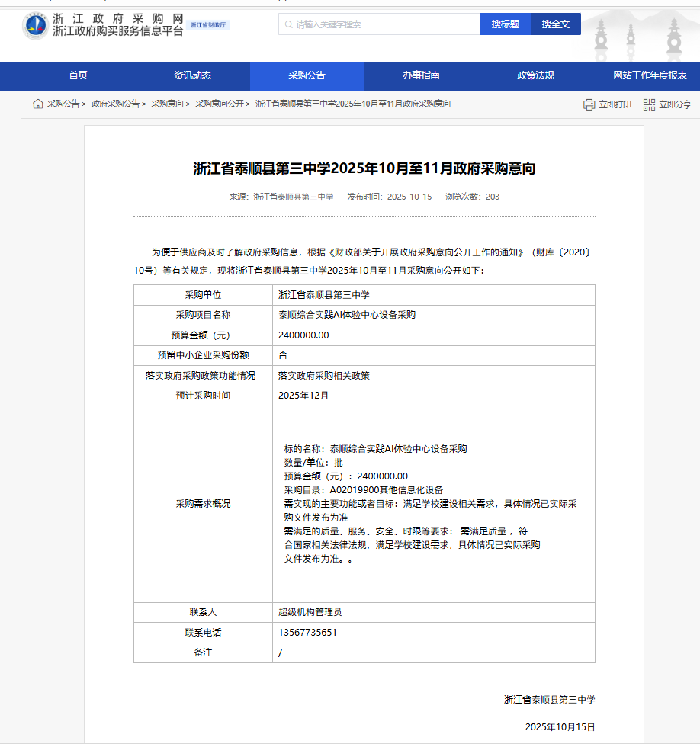Click the home icon in breadcrumb

tap(37, 104)
